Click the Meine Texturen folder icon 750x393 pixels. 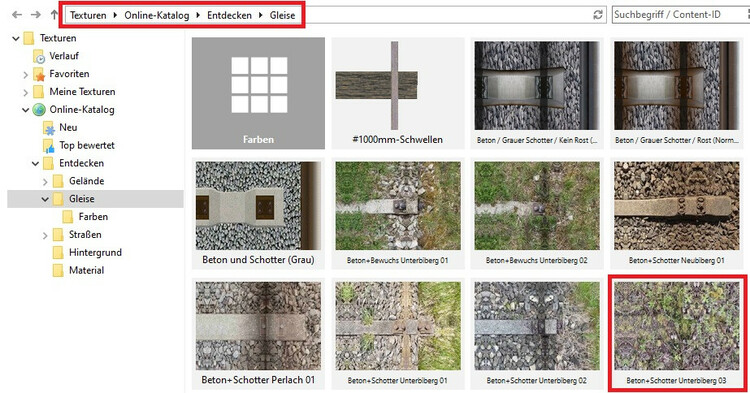[x=38, y=91]
